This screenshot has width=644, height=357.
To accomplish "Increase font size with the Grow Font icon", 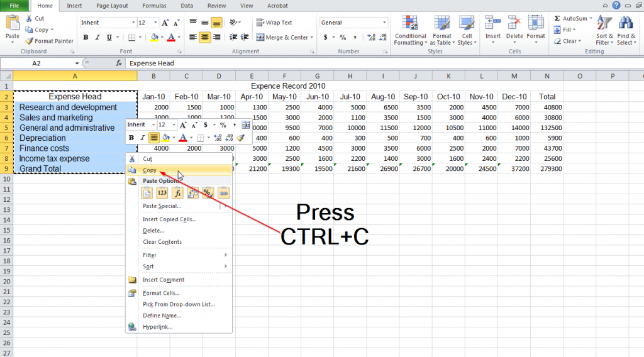I will coord(165,23).
